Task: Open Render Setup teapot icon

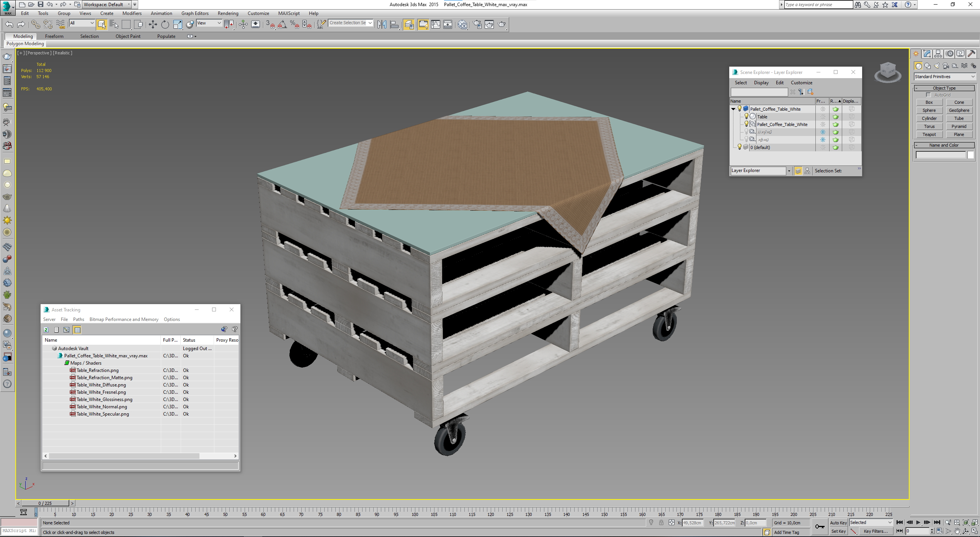Action: tap(477, 25)
